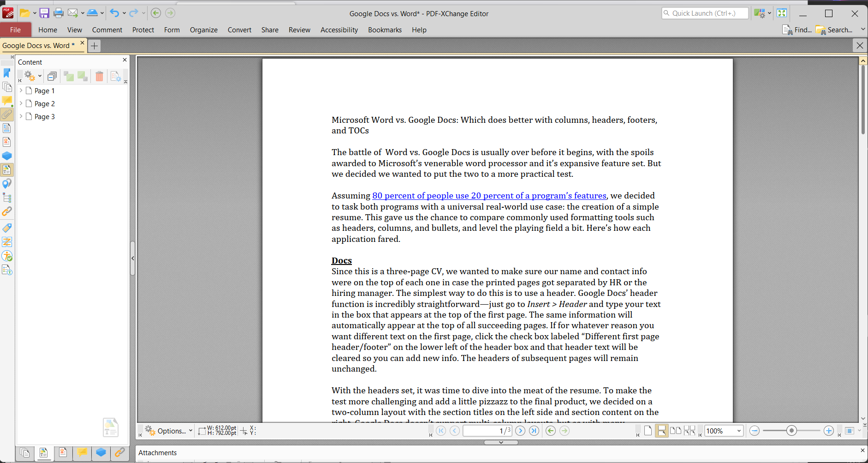Open the Tags pane icon in sidebar
Viewport: 868px width, 463px height.
7,228
